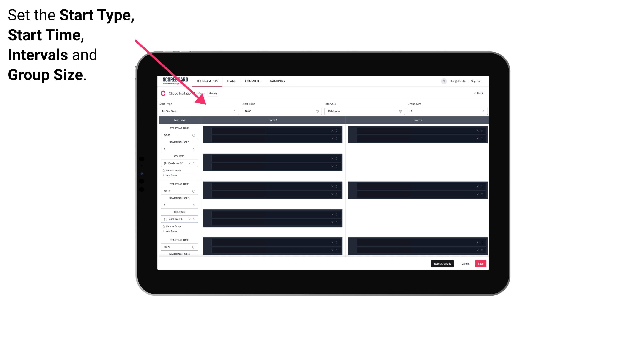Screen dimensions: 644x346
Task: Expand the Intervals dropdown
Action: [400, 111]
